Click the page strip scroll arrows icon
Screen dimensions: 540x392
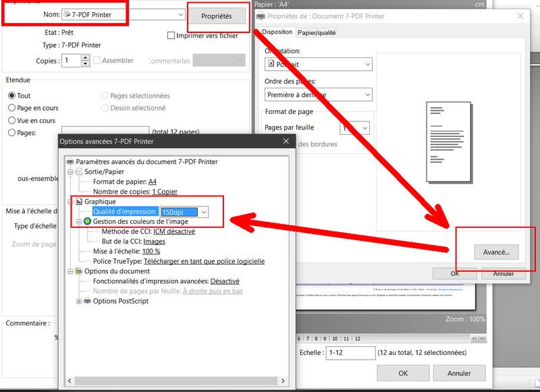coord(475,338)
